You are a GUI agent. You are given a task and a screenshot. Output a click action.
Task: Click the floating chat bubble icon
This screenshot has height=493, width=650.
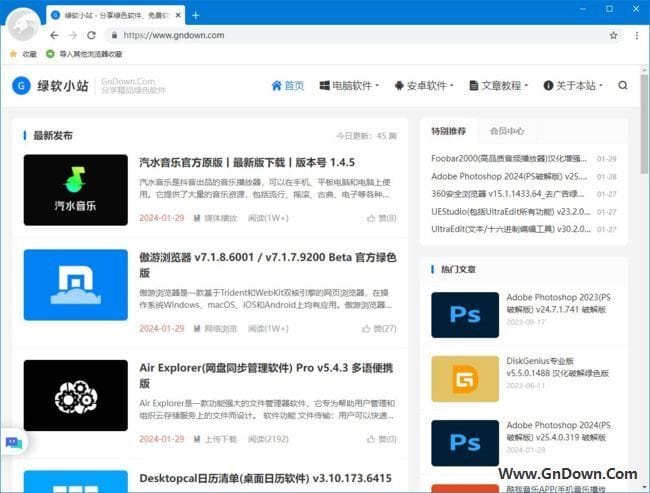[14, 443]
